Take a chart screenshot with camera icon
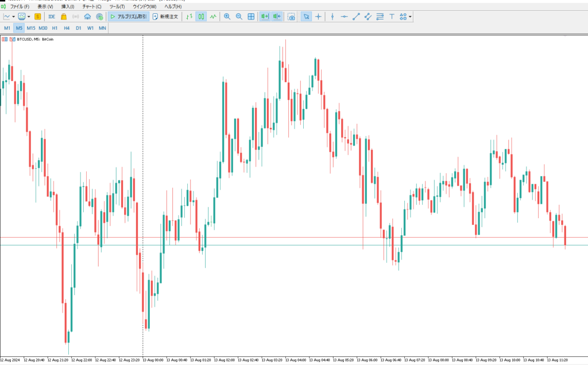This screenshot has width=588, height=365. click(x=292, y=17)
